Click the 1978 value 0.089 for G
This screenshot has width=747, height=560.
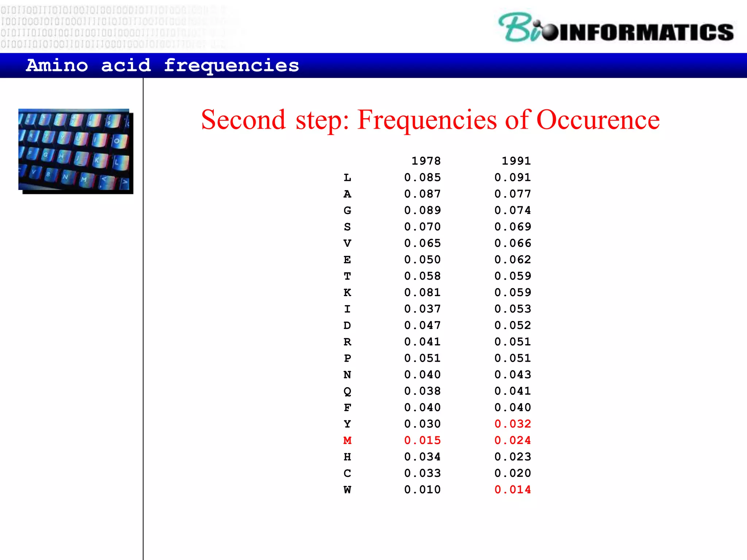tap(422, 210)
